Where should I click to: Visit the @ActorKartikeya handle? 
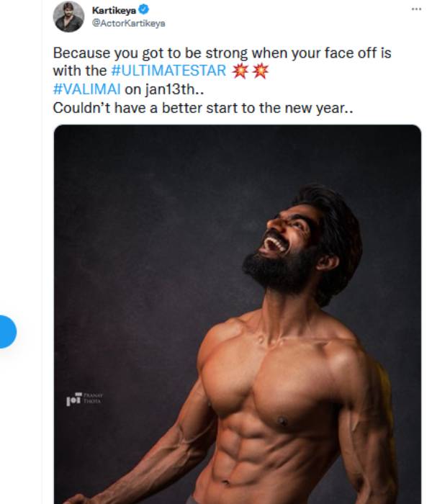128,23
